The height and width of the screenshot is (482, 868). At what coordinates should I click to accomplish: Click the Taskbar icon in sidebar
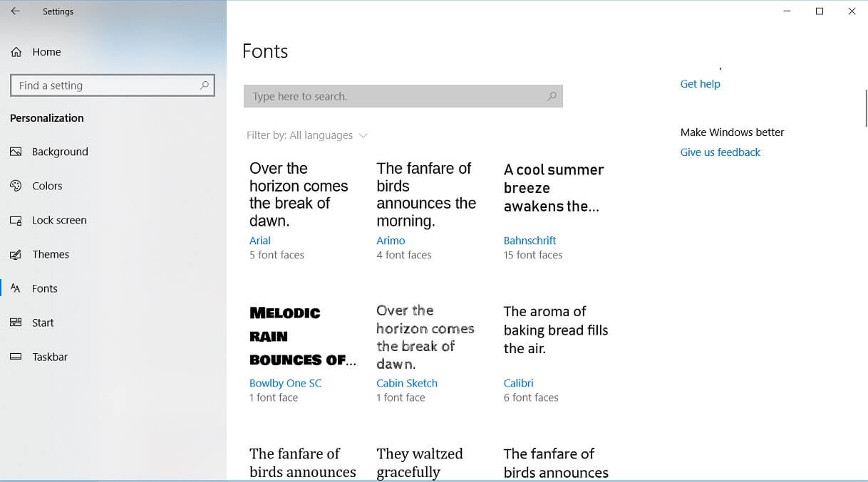16,357
